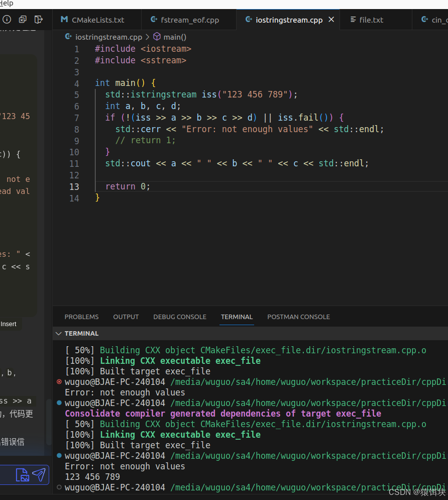Select the TERMINAL panel tab

point(237,317)
